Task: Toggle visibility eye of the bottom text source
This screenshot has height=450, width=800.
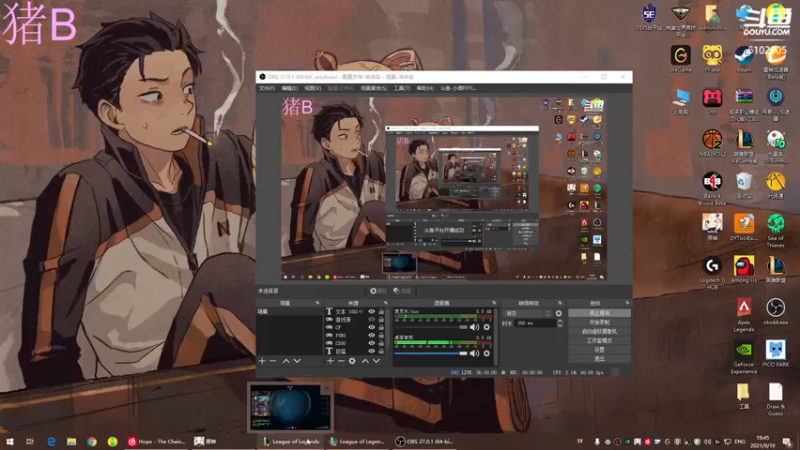Action: click(x=371, y=351)
